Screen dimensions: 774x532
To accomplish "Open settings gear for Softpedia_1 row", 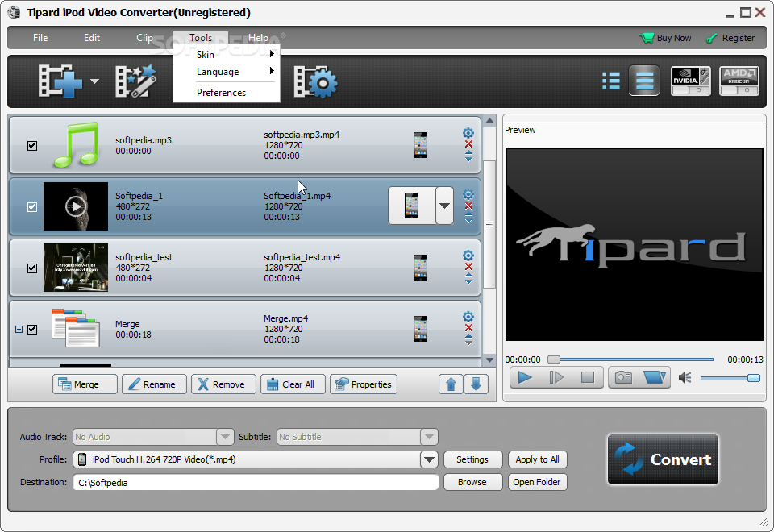I will click(468, 194).
